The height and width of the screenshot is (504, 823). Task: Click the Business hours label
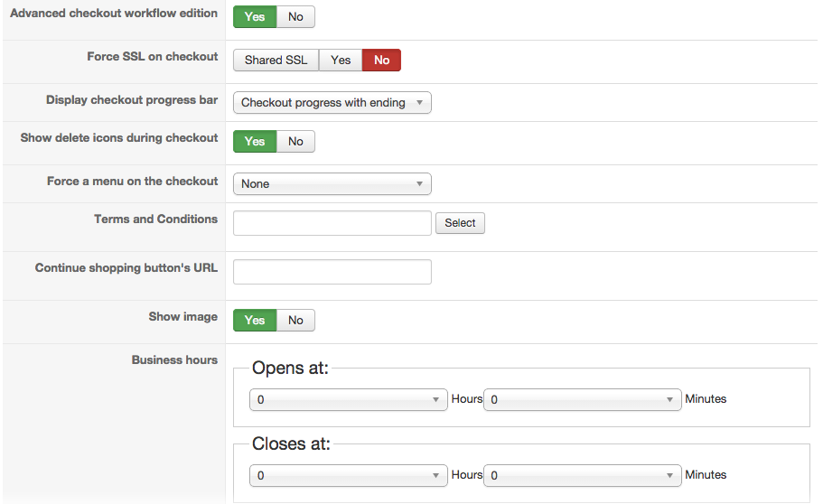(x=174, y=360)
